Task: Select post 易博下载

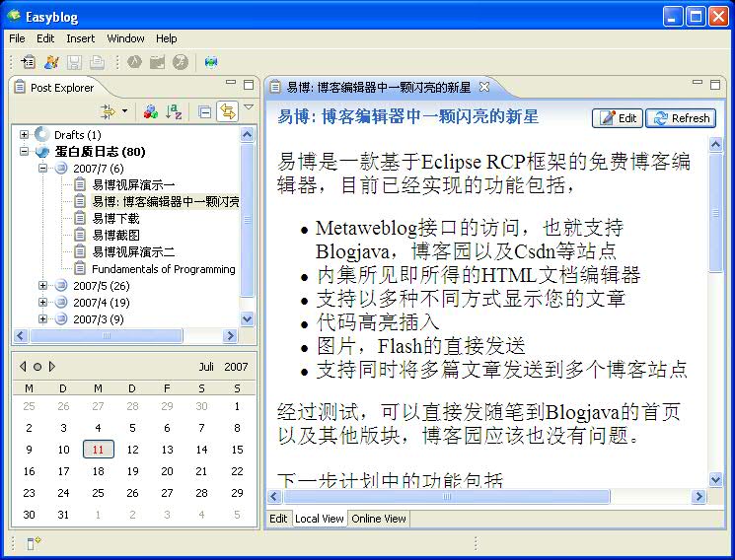Action: point(115,219)
